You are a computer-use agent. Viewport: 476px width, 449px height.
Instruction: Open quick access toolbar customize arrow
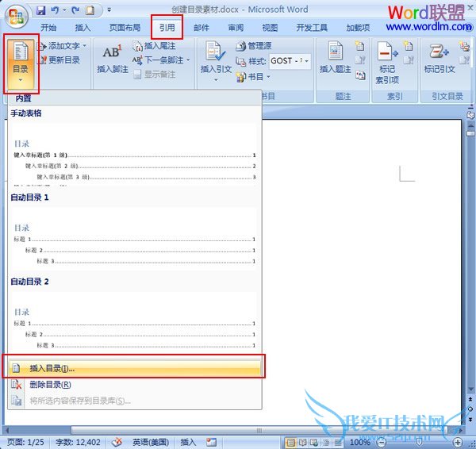point(109,10)
